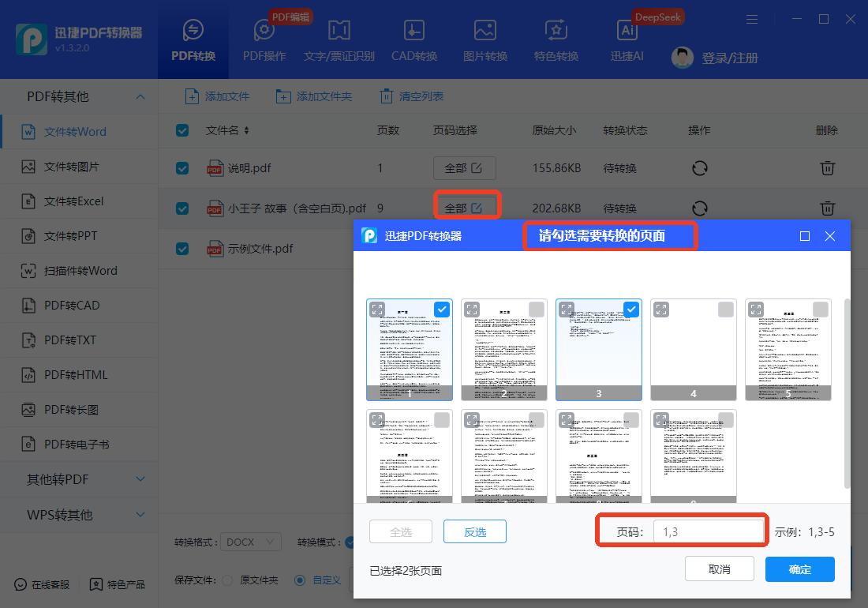
Task: Click the convert icon for 说明.pdf
Action: click(x=699, y=168)
